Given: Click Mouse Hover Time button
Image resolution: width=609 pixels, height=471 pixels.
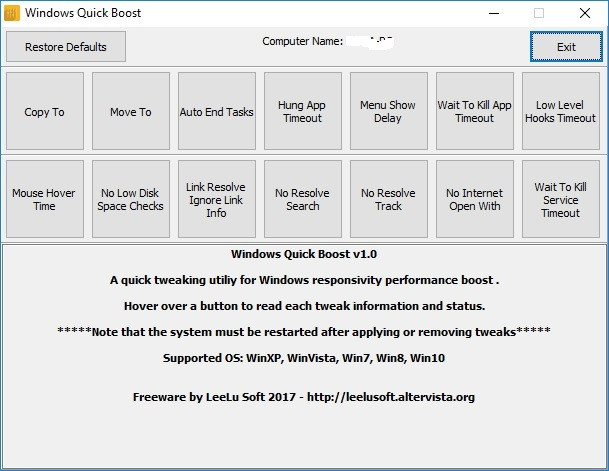Looking at the screenshot, I should [45, 199].
